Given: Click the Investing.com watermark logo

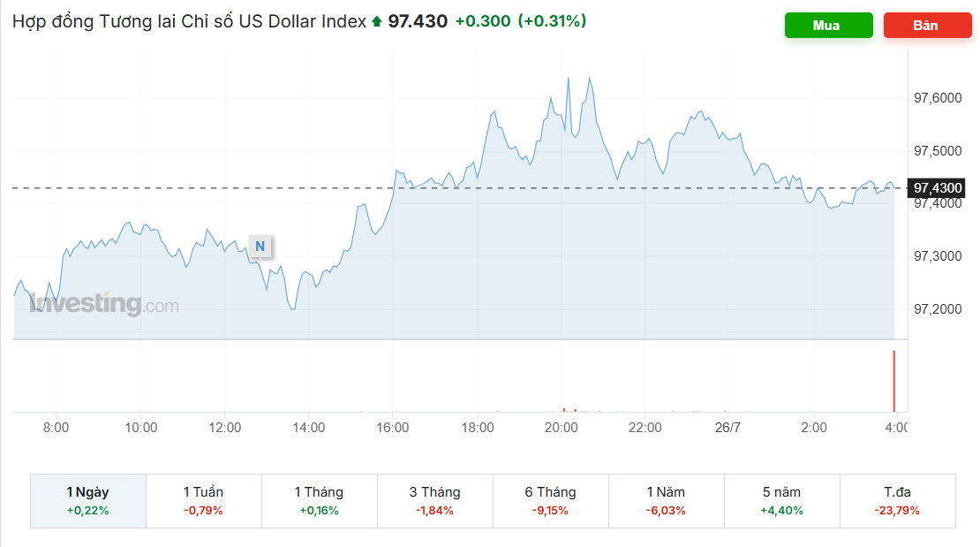Looking at the screenshot, I should [x=104, y=303].
